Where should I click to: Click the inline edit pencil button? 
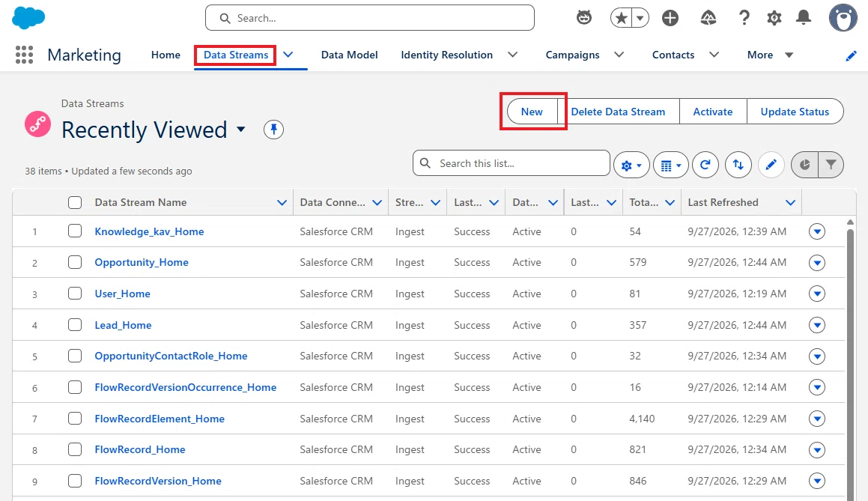771,165
